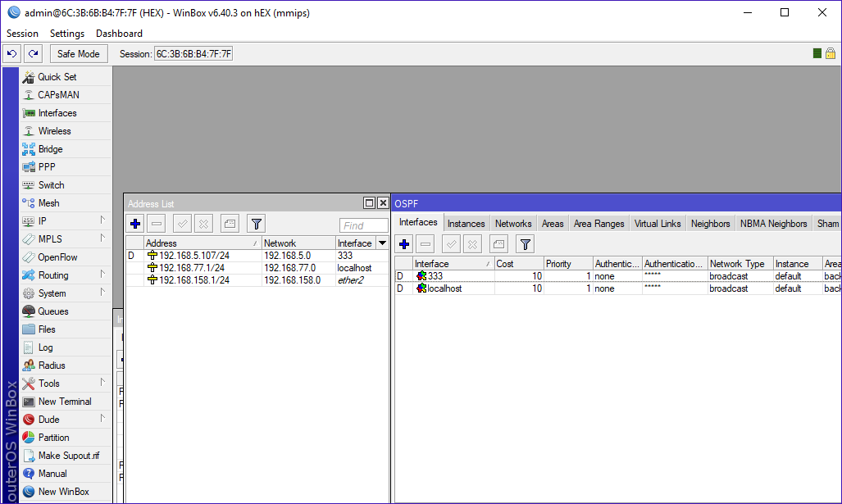The height and width of the screenshot is (504, 842).
Task: Sort OSPF list by Cost column
Action: tap(519, 264)
